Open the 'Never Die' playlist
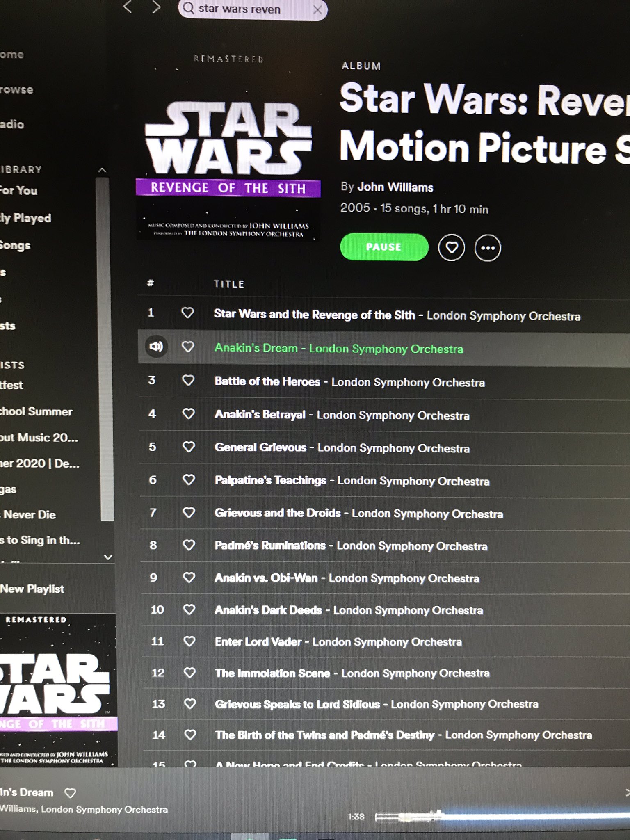 tap(28, 514)
